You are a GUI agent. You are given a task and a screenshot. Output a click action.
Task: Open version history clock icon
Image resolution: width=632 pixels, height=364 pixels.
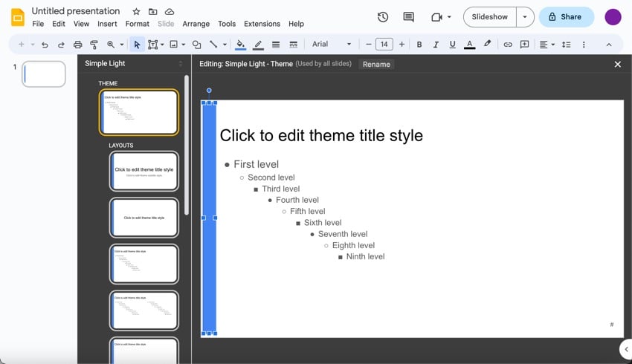(383, 17)
